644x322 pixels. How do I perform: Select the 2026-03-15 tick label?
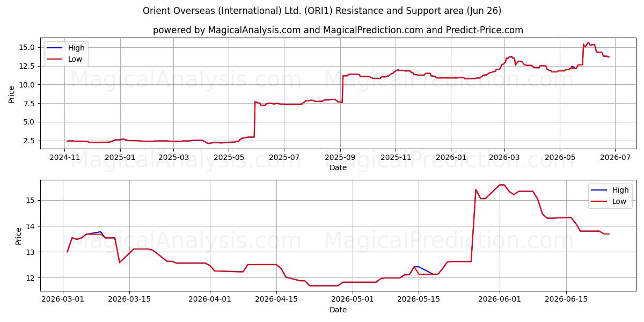tap(130, 299)
